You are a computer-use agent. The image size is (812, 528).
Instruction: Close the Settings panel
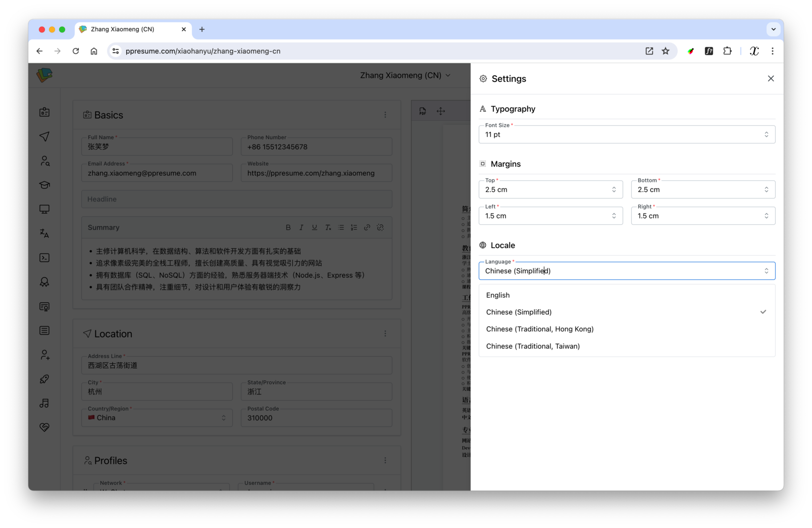point(771,78)
